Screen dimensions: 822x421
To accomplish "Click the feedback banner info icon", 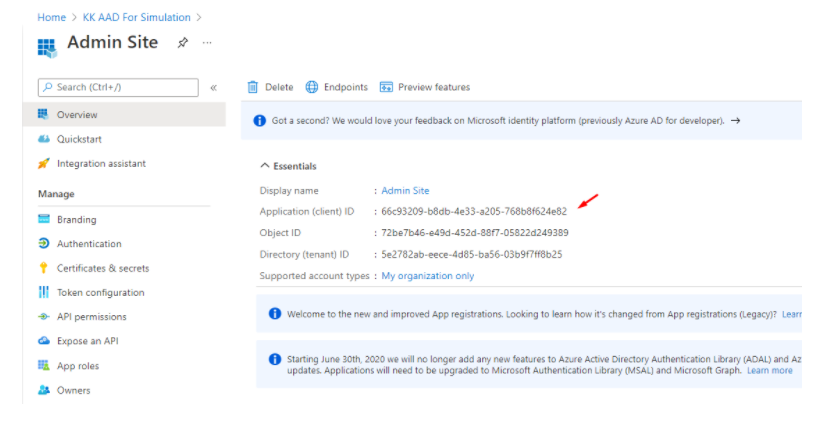I will click(259, 121).
